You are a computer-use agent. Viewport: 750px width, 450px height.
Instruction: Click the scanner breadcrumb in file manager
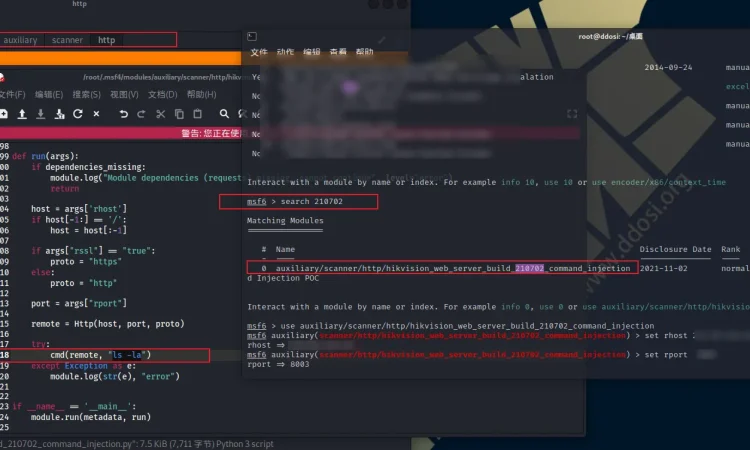[x=67, y=40]
